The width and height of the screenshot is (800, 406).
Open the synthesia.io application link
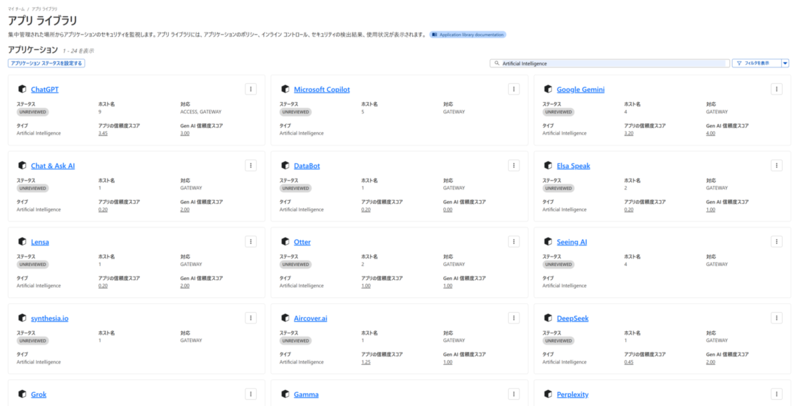pyautogui.click(x=49, y=318)
